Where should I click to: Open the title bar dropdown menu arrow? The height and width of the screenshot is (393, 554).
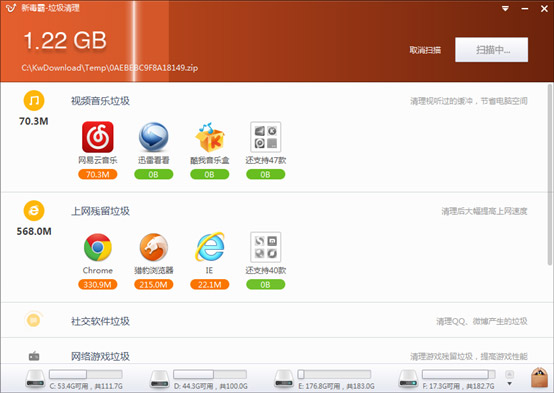(506, 8)
